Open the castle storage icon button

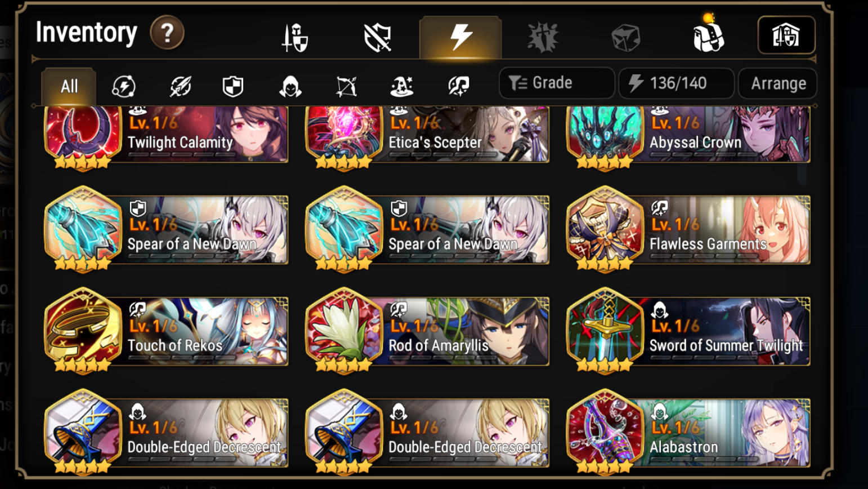coord(786,35)
